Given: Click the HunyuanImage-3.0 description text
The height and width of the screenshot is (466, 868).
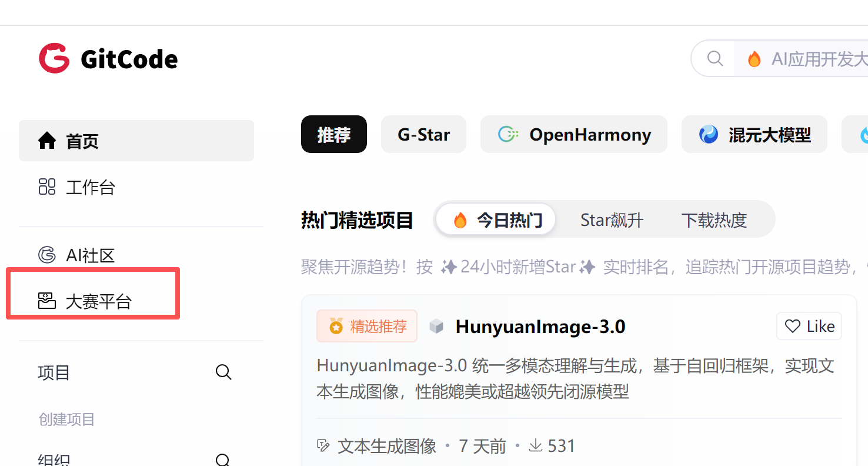Looking at the screenshot, I should click(x=575, y=378).
